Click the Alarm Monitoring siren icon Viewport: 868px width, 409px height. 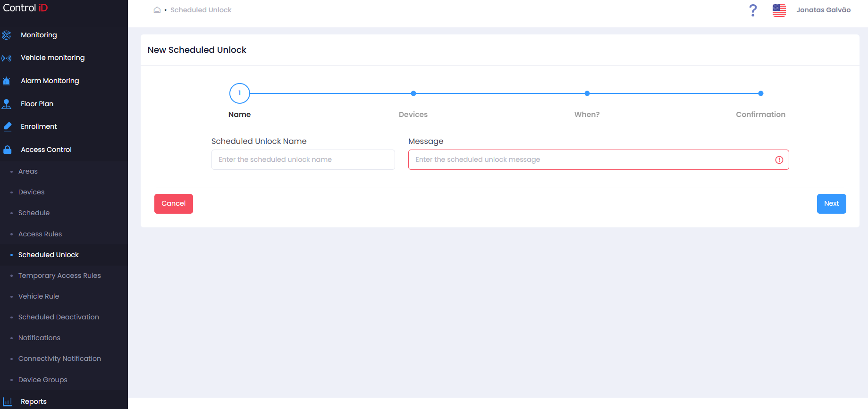click(x=7, y=81)
